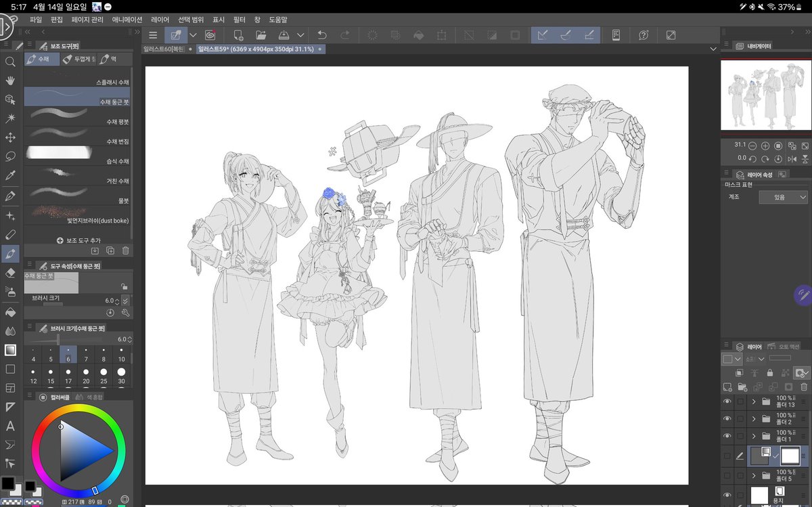Select the Lasso selection tool
Screen dimensions: 812x507
[x=10, y=156]
